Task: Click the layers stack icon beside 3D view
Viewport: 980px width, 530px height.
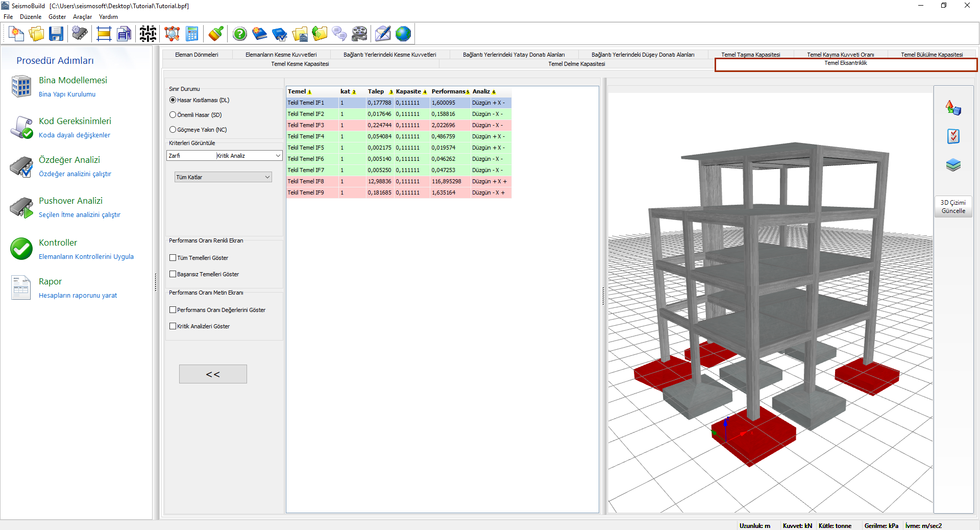Action: coord(953,165)
